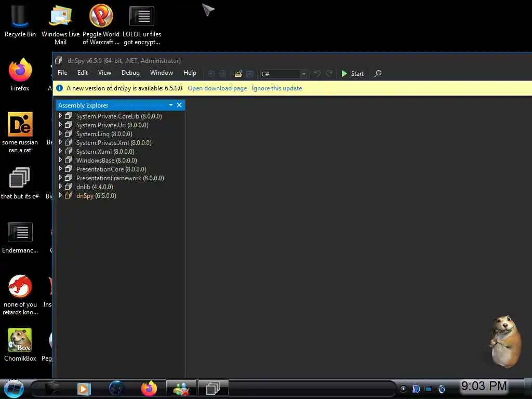Image resolution: width=532 pixels, height=399 pixels.
Task: Expand the dnlib assembly node
Action: click(x=60, y=187)
